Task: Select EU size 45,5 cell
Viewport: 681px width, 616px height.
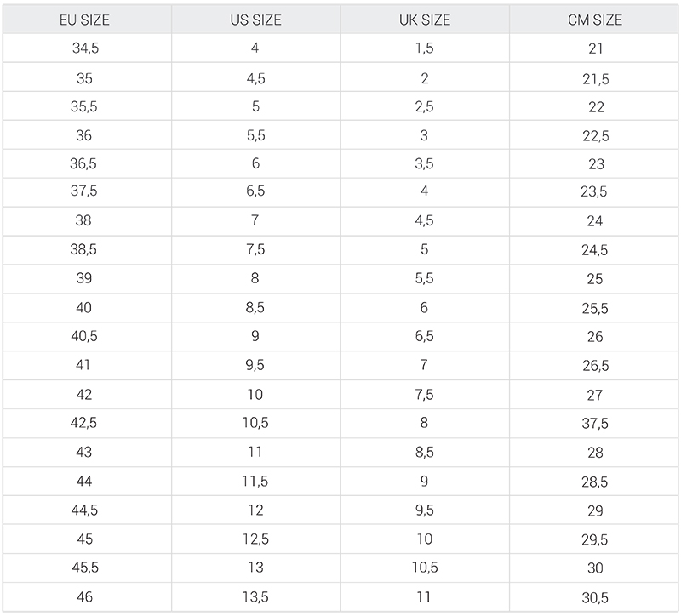Action: point(87,568)
